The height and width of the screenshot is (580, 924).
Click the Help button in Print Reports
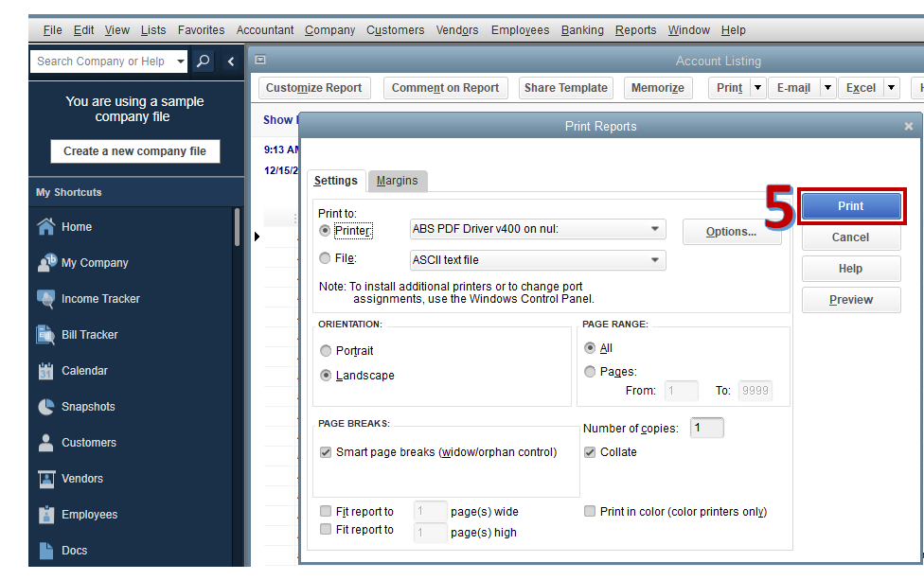pyautogui.click(x=851, y=269)
